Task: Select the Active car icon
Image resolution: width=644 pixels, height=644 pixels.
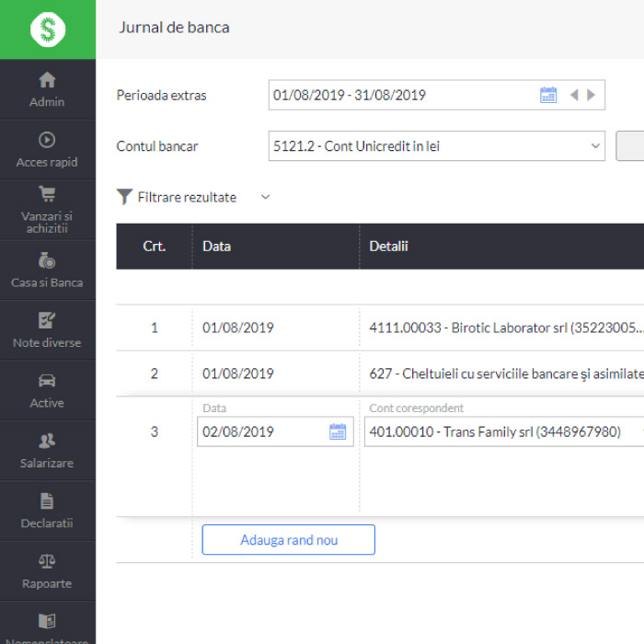Action: point(47,390)
